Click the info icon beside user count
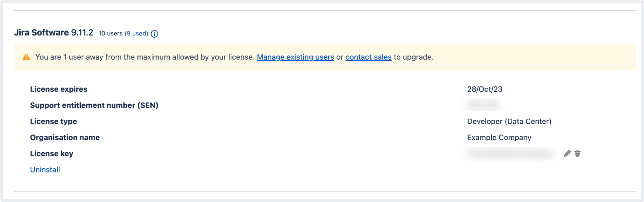This screenshot has width=644, height=202. [154, 34]
